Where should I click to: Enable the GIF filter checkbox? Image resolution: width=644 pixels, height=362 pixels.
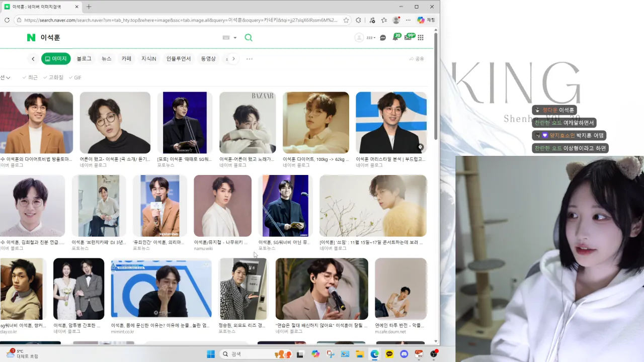(75, 77)
